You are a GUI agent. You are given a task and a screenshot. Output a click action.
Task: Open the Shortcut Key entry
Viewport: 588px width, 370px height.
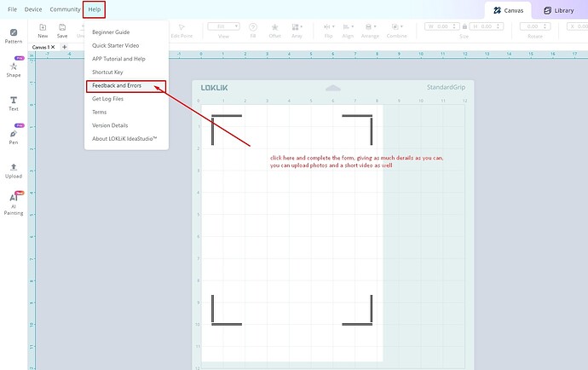click(107, 72)
